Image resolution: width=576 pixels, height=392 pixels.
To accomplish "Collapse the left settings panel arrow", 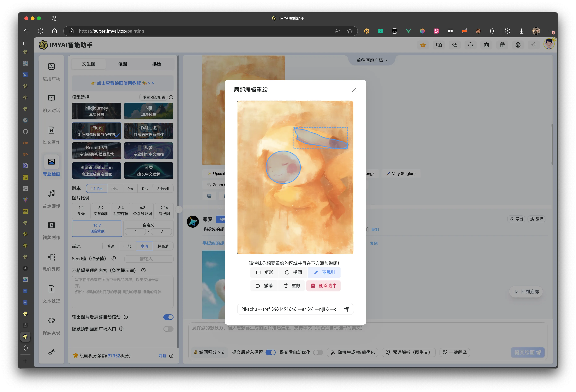I will point(179,209).
